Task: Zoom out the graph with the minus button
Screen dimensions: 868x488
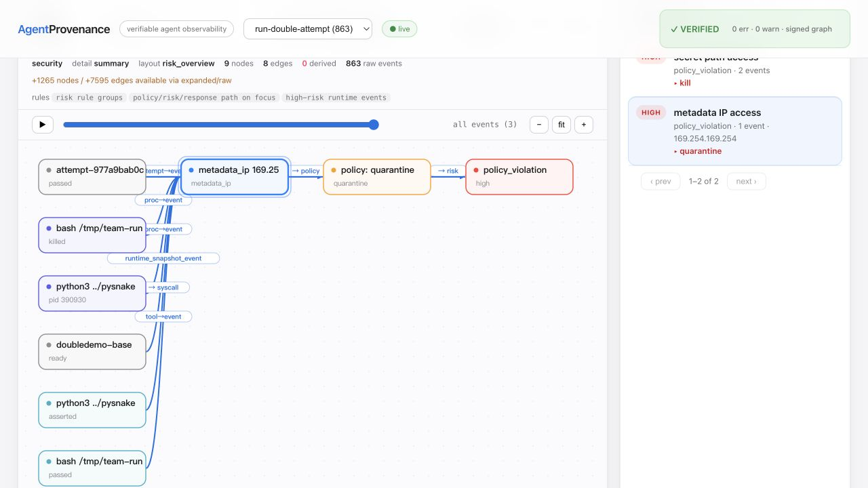Action: click(x=539, y=125)
